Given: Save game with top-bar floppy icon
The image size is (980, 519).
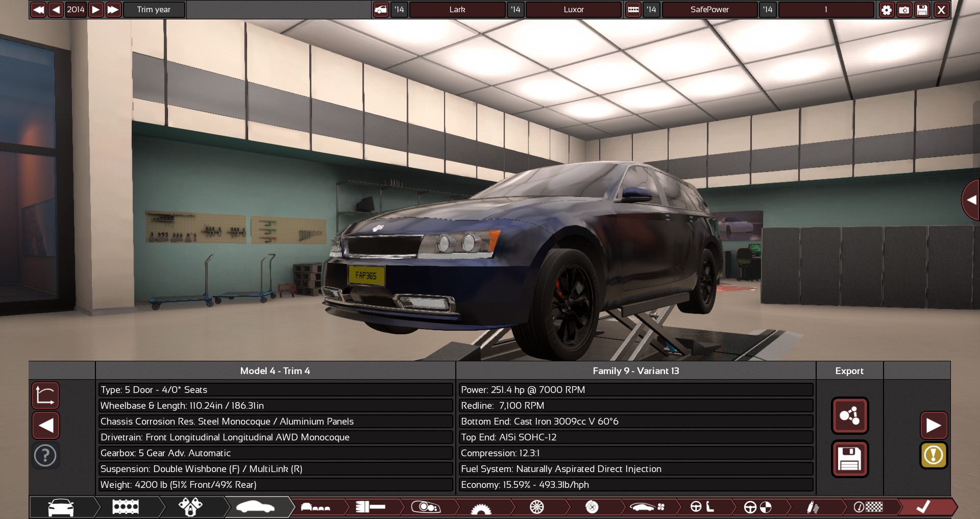Looking at the screenshot, I should [x=922, y=10].
